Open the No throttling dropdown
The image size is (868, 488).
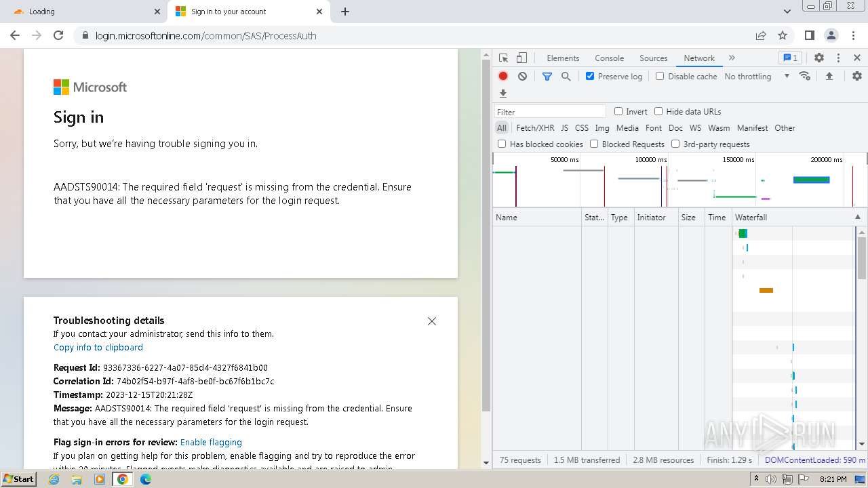[757, 77]
